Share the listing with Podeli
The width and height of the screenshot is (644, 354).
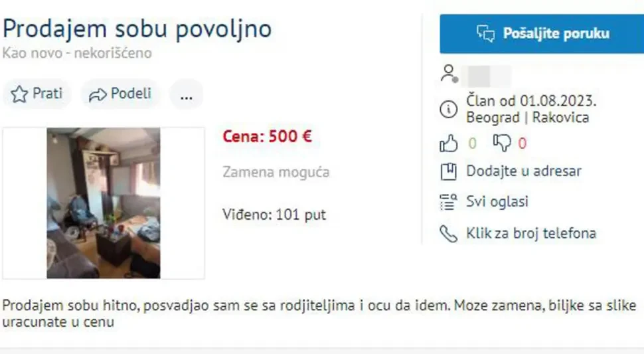click(120, 94)
